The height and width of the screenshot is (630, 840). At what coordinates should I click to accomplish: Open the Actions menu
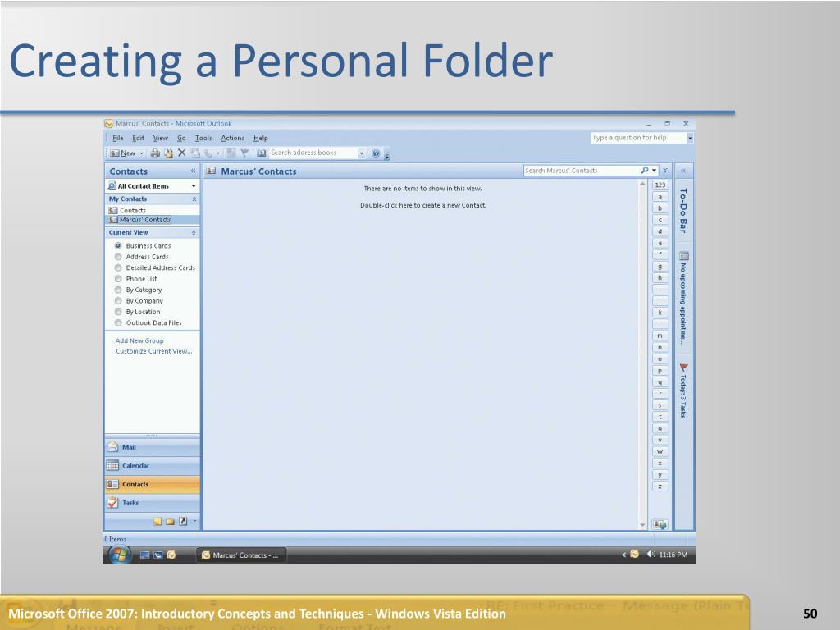tap(232, 138)
